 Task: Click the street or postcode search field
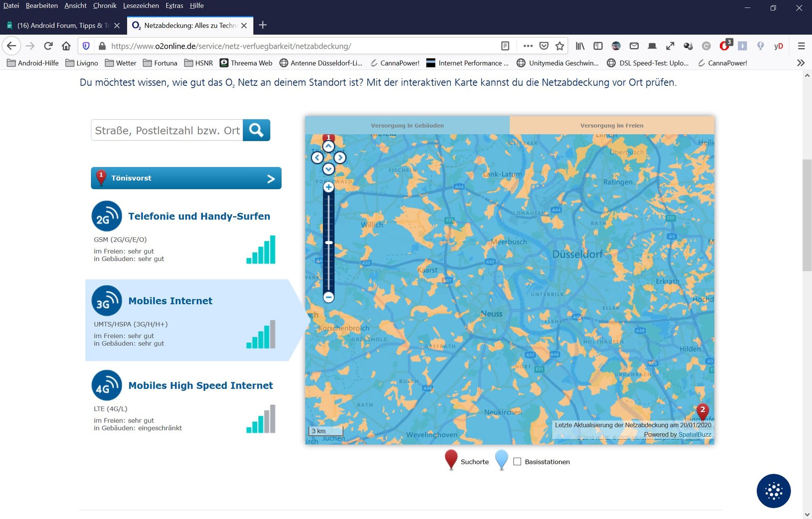[x=167, y=130]
